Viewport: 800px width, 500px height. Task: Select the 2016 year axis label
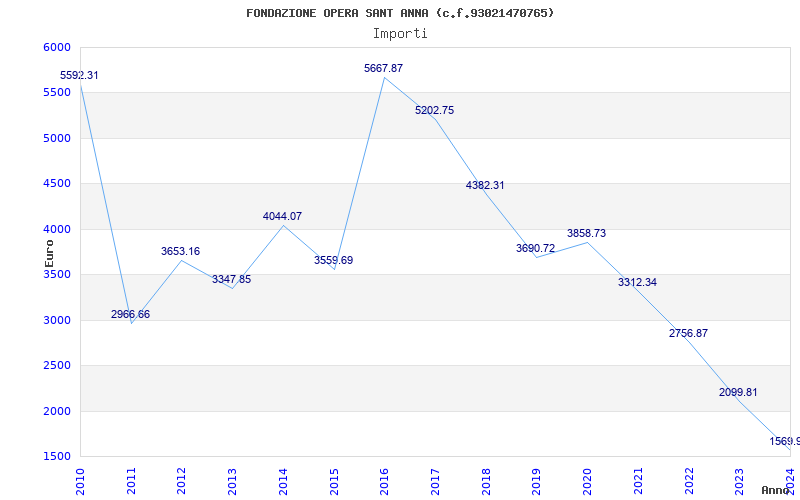[x=385, y=480]
